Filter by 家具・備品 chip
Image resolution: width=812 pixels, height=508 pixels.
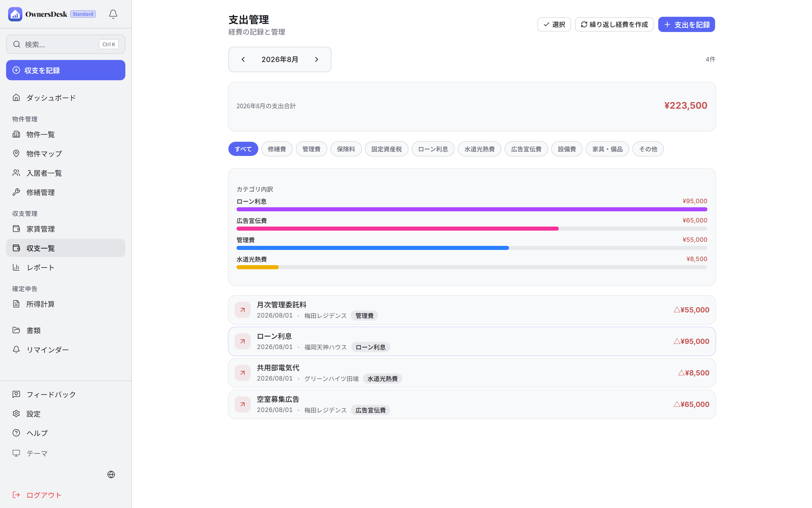click(x=607, y=149)
